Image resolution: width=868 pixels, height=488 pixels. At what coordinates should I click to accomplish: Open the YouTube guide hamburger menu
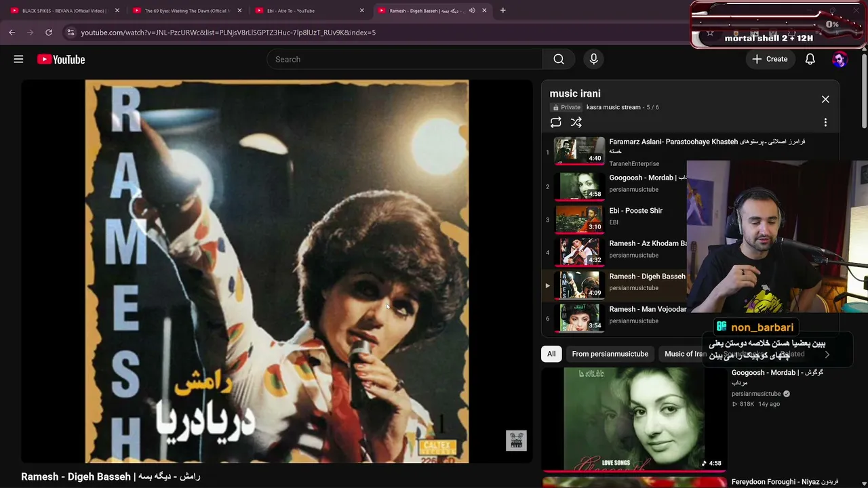click(18, 59)
